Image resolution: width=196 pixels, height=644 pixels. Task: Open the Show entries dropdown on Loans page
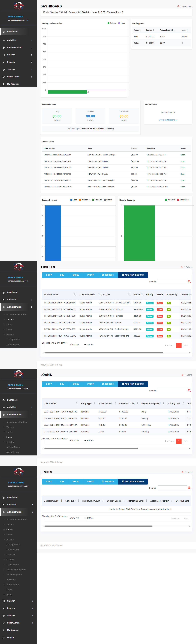(81, 441)
